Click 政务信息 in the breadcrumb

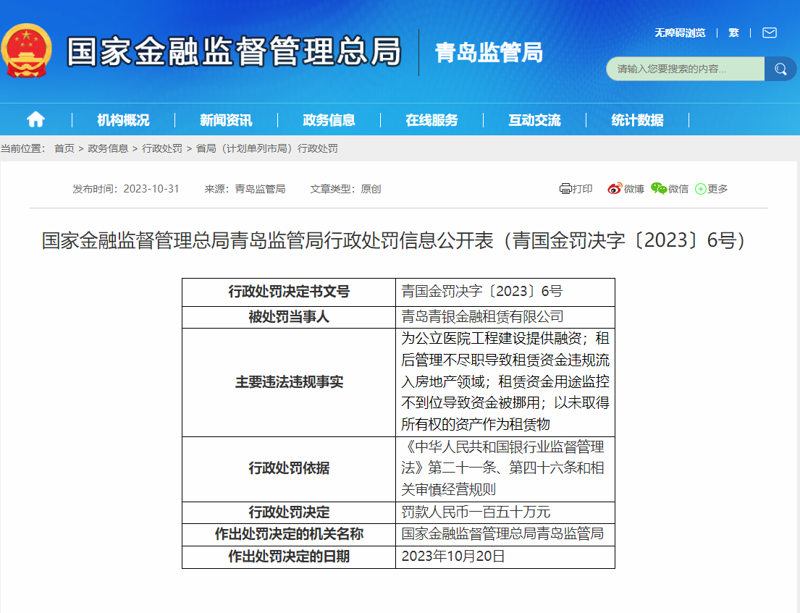108,149
